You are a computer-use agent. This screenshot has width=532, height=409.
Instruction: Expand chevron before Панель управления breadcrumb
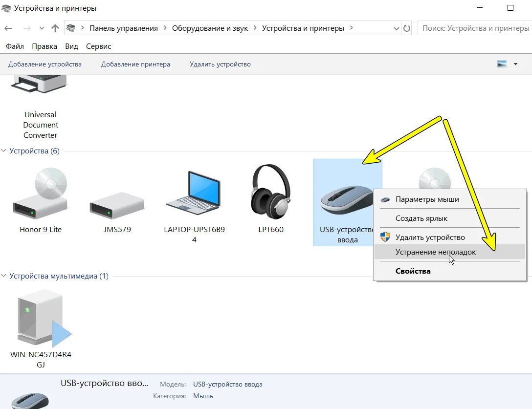(x=83, y=28)
